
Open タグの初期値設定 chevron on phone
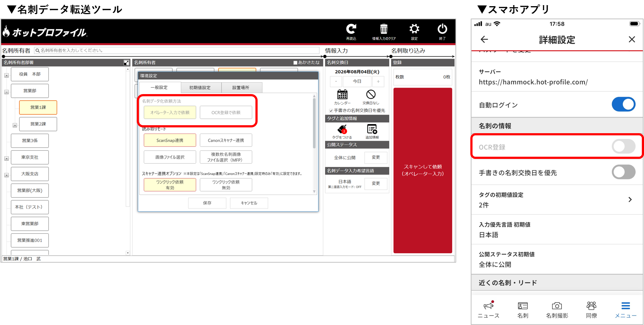point(630,199)
